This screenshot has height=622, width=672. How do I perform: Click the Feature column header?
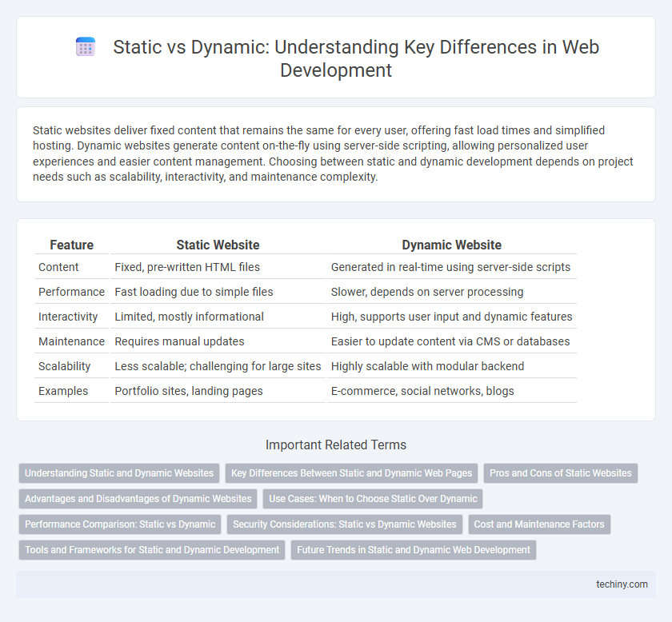(x=71, y=245)
